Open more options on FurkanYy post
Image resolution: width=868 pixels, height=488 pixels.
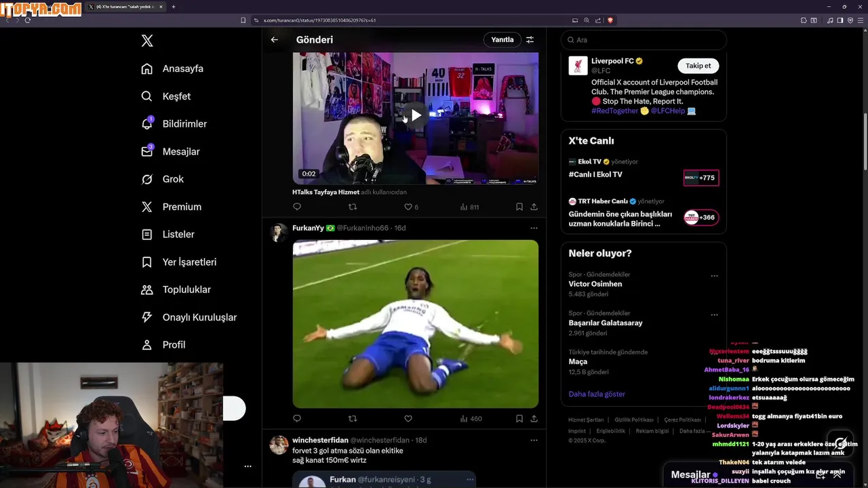534,228
